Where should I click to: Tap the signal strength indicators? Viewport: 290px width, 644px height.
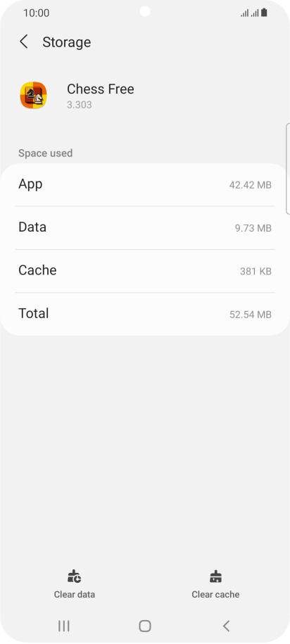coord(250,13)
